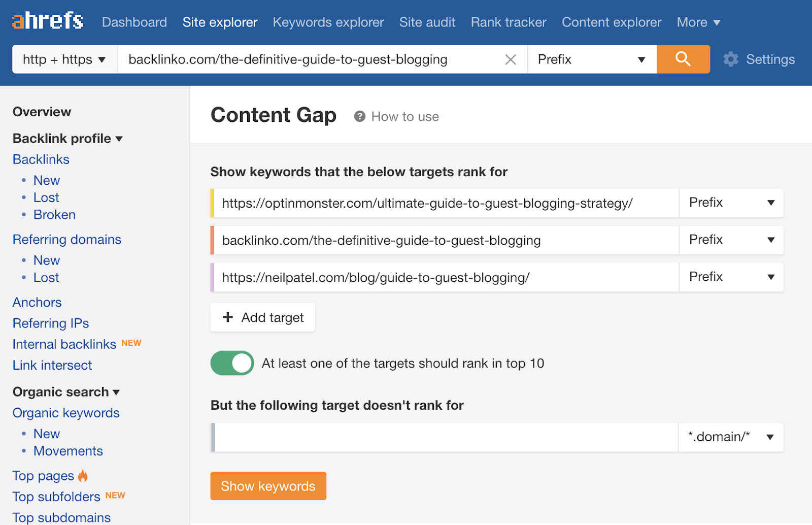812x525 pixels.
Task: Expand the More navigation menu
Action: (x=698, y=22)
